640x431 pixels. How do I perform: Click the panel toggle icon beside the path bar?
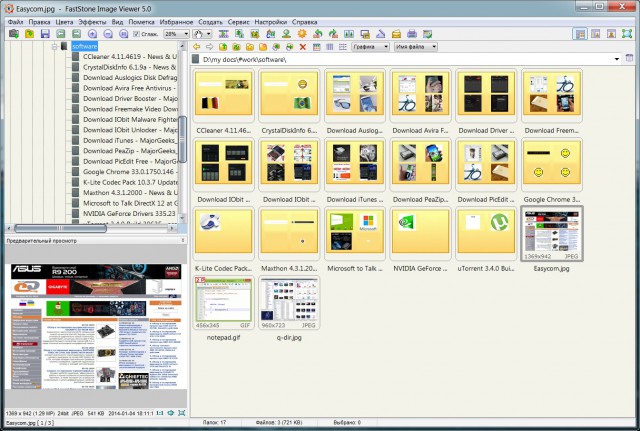pyautogui.click(x=629, y=58)
